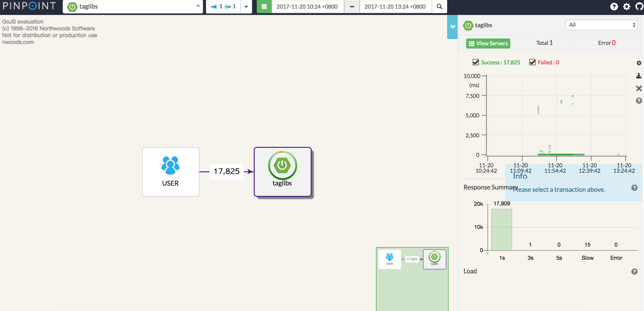Open the All agents filter dropdown
Screen dimensions: 644x311
(x=601, y=25)
